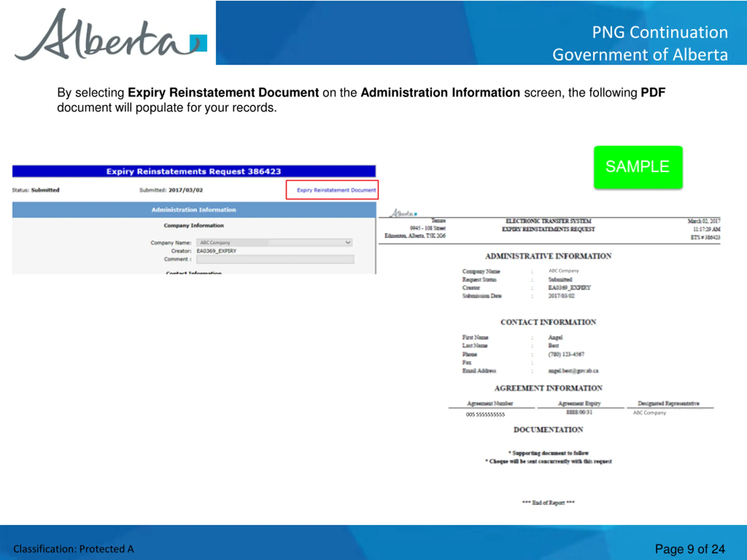Click the Submission Date value 2017/03/02 in PDF
This screenshot has width=747, height=560.
click(x=561, y=296)
